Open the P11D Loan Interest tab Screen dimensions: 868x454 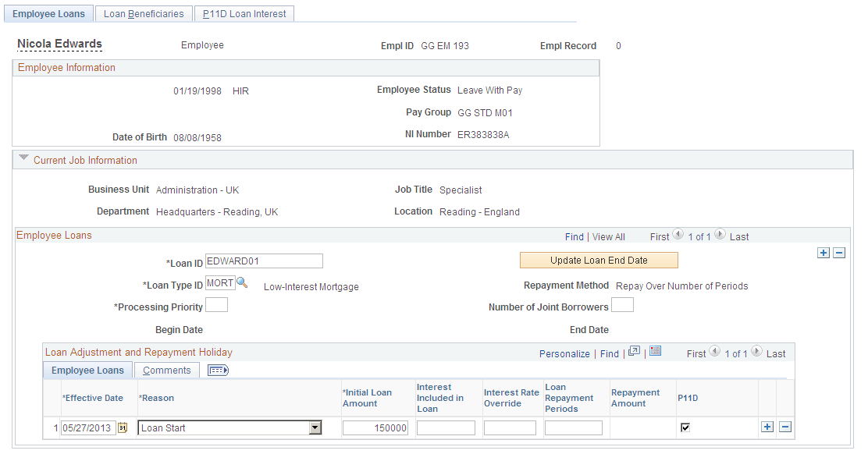(x=244, y=13)
